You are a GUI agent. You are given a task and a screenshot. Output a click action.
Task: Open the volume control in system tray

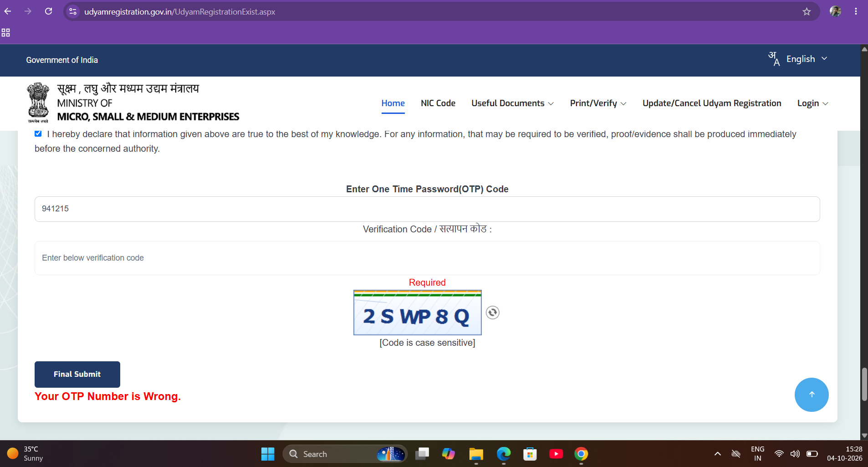click(x=795, y=454)
